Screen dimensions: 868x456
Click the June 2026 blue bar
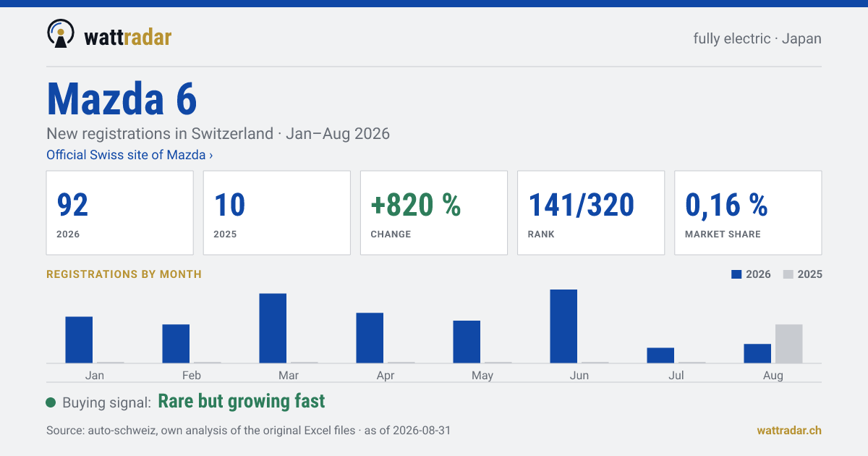click(x=563, y=326)
